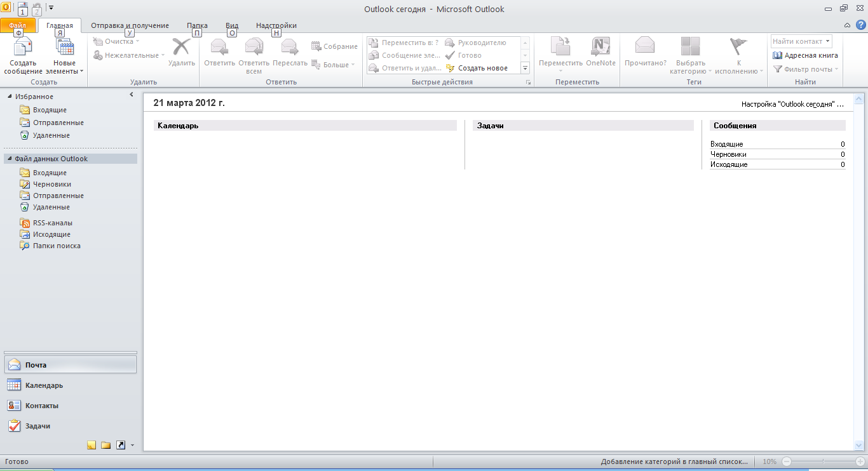Select quick action Создать новое

(x=476, y=68)
